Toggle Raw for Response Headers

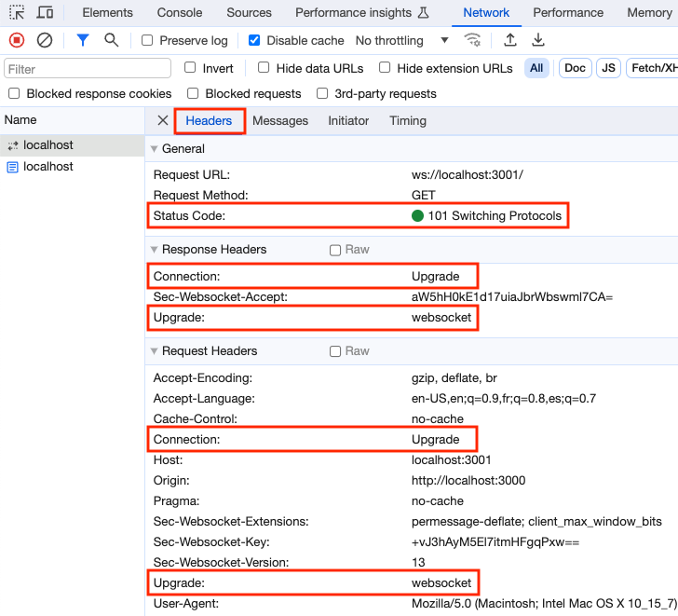point(335,250)
